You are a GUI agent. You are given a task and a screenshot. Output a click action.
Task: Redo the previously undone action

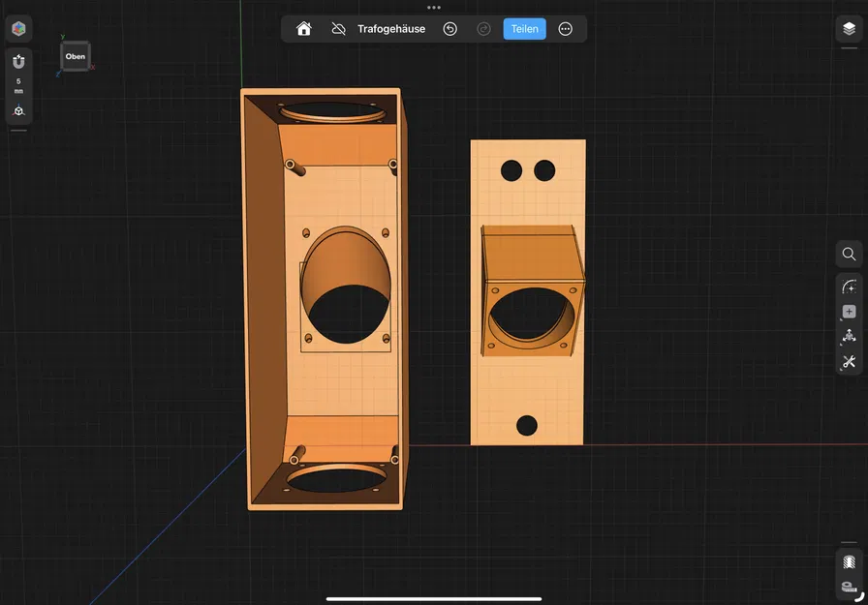pos(483,29)
